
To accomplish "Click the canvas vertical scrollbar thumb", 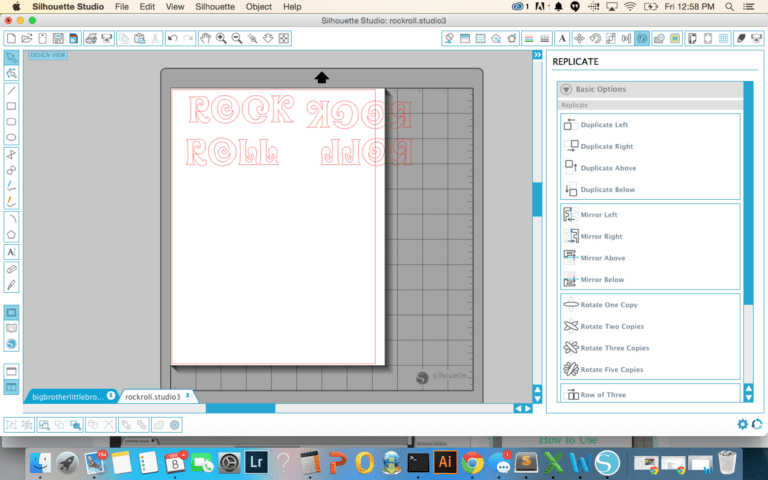I will click(x=537, y=199).
